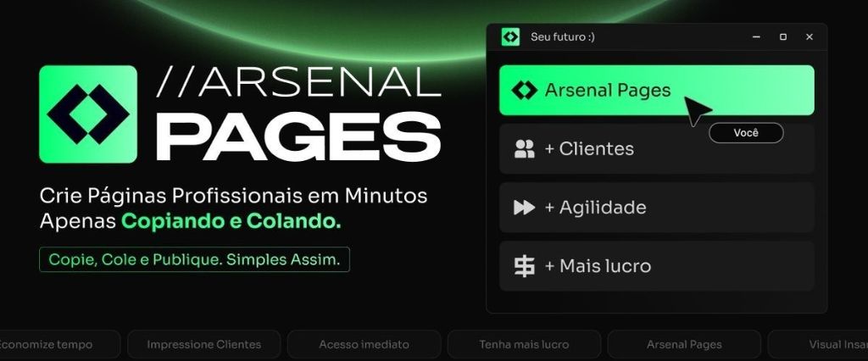Click the Tenha mais lucro pill
This screenshot has height=361, width=868.
(x=524, y=344)
